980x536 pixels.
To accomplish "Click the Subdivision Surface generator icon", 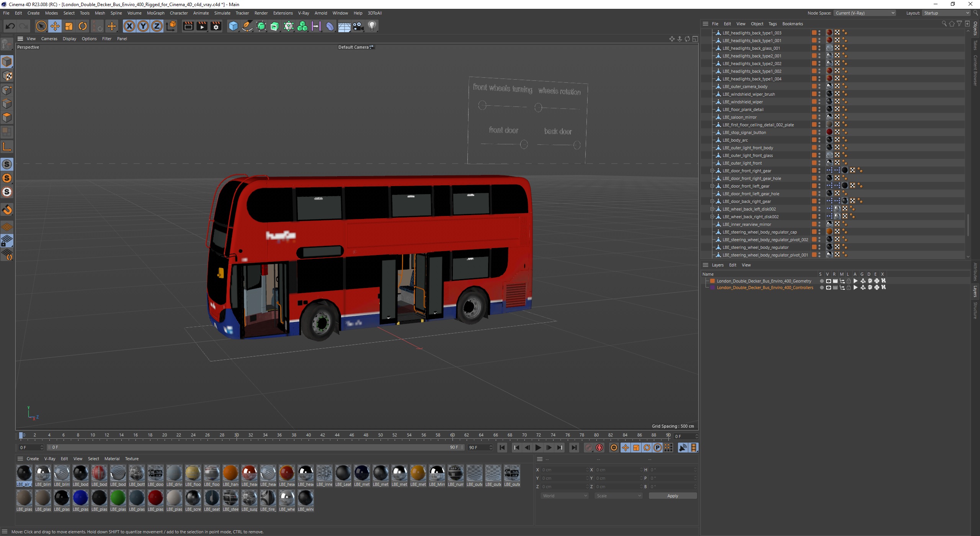I will pyautogui.click(x=261, y=26).
